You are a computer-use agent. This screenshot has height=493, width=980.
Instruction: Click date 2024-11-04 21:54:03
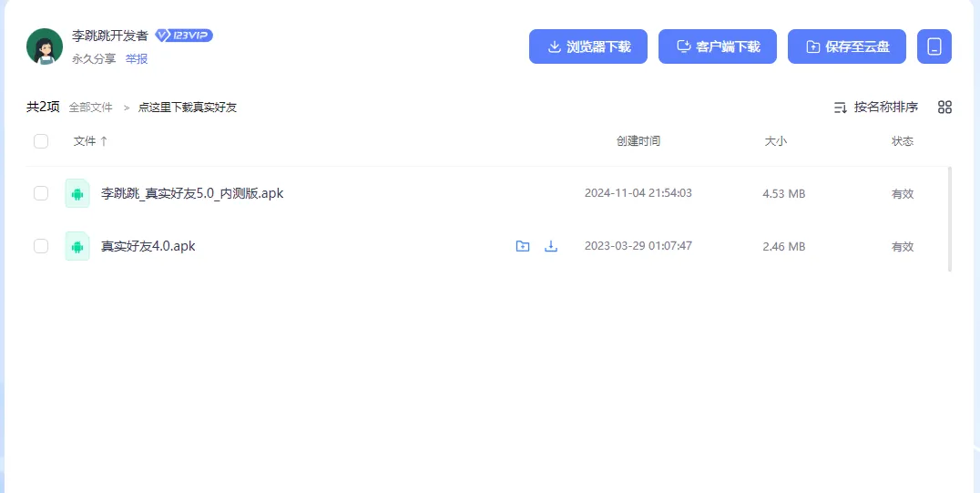(638, 193)
